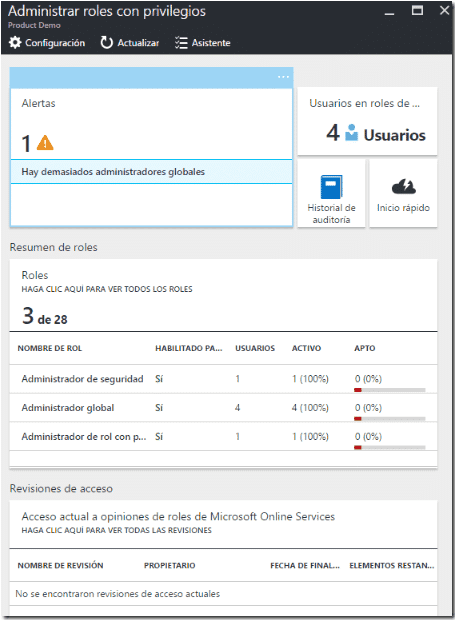Open Usuarios en roles de tile
This screenshot has height=623, width=455.
tap(367, 121)
